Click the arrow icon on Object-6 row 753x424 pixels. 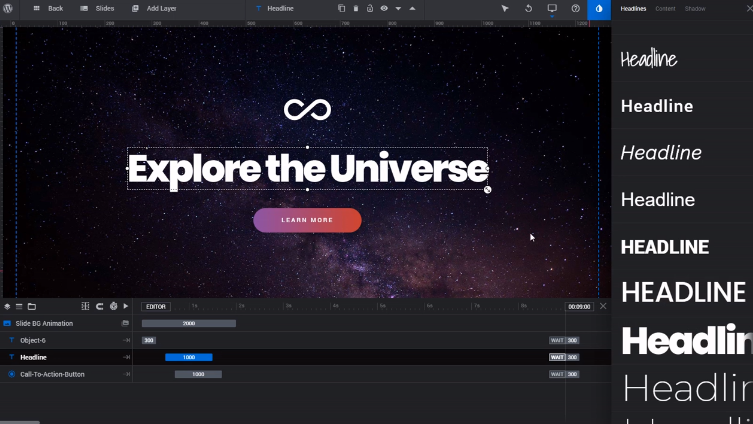click(127, 340)
